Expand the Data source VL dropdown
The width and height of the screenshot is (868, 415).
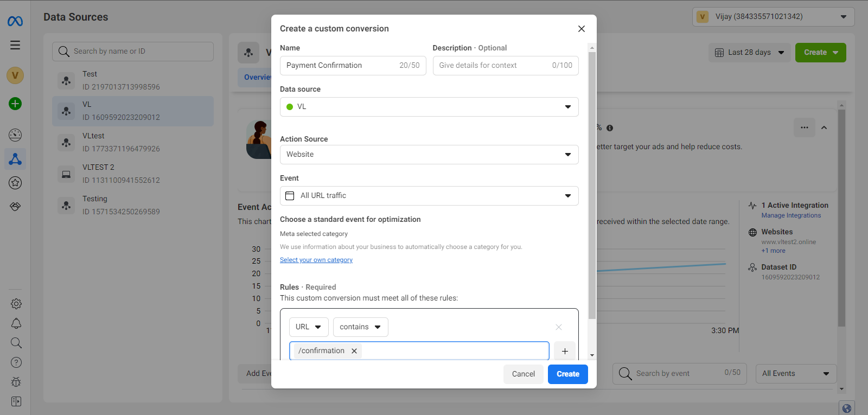click(x=429, y=107)
